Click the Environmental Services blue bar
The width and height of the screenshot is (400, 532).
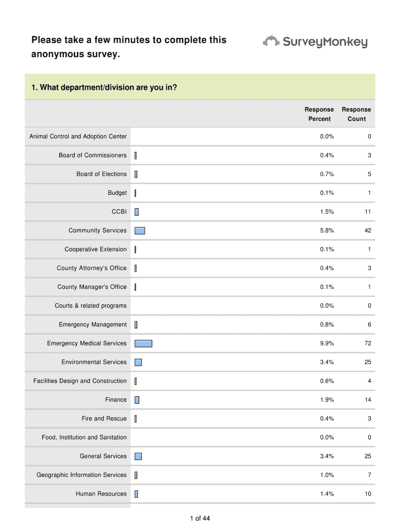(138, 362)
